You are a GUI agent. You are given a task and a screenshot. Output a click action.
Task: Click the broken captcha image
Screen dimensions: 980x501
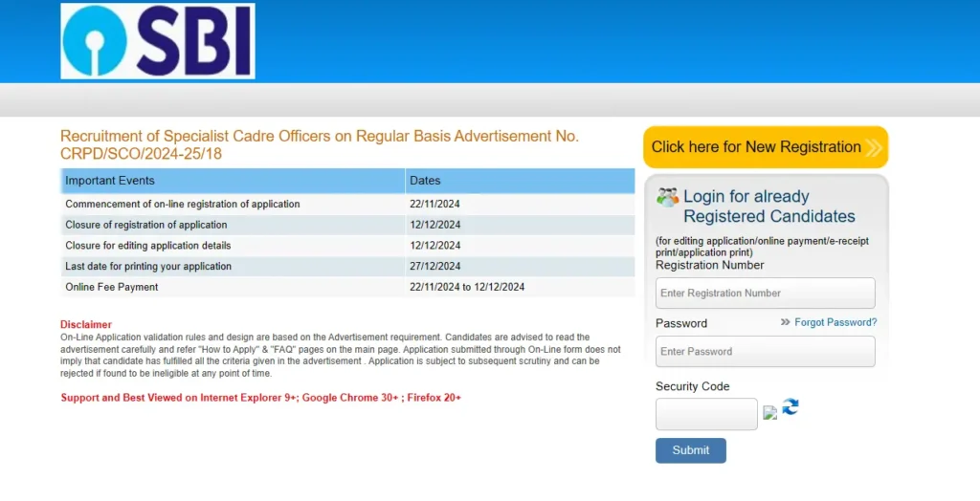point(769,413)
